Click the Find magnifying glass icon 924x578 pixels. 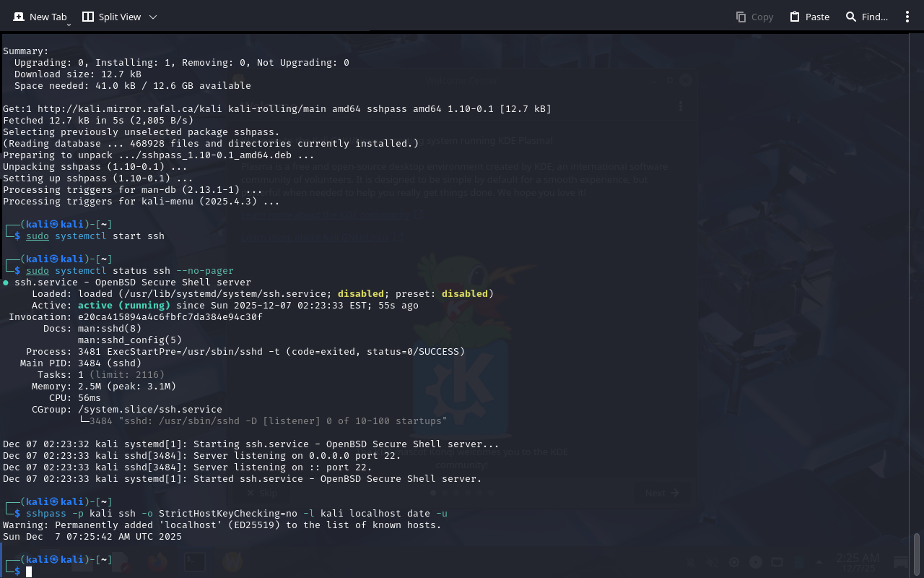tap(851, 17)
